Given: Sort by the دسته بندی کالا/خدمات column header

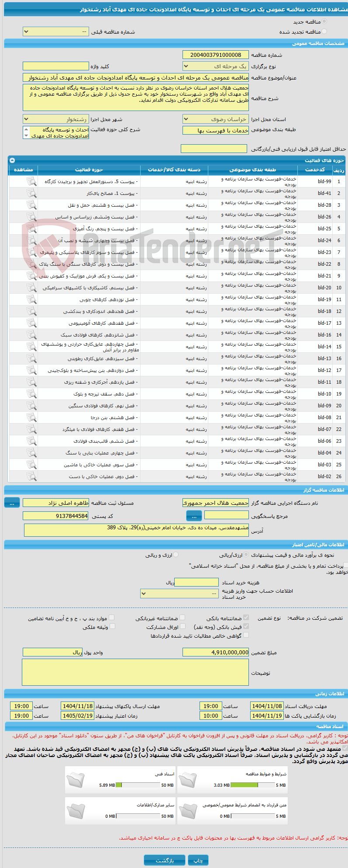Looking at the screenshot, I should click(174, 170).
